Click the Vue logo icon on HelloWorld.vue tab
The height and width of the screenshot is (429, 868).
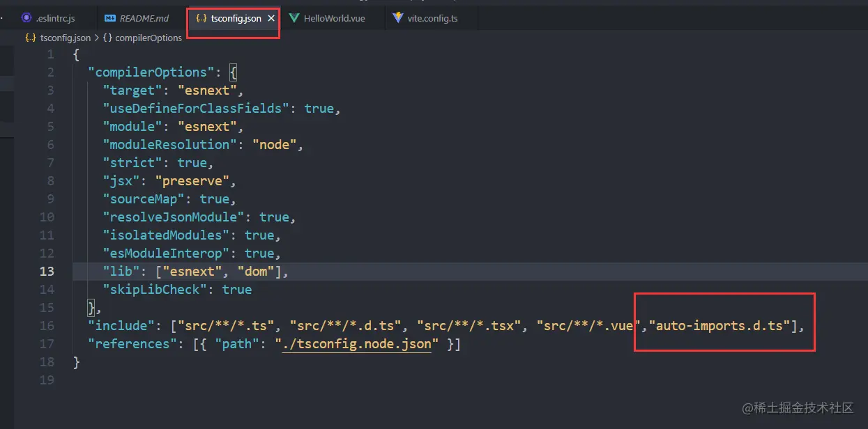(x=294, y=18)
